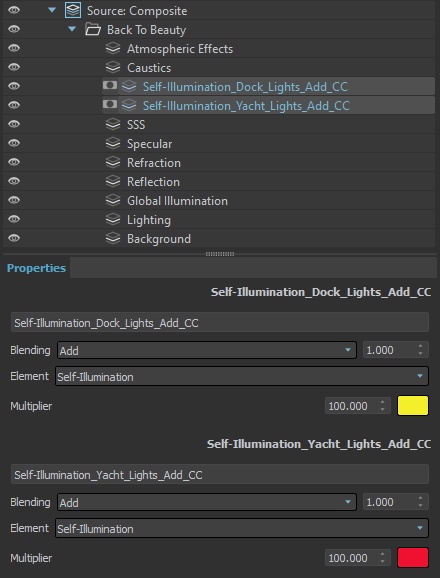440x578 pixels.
Task: Click the Caustics layer stack icon
Action: coord(113,67)
